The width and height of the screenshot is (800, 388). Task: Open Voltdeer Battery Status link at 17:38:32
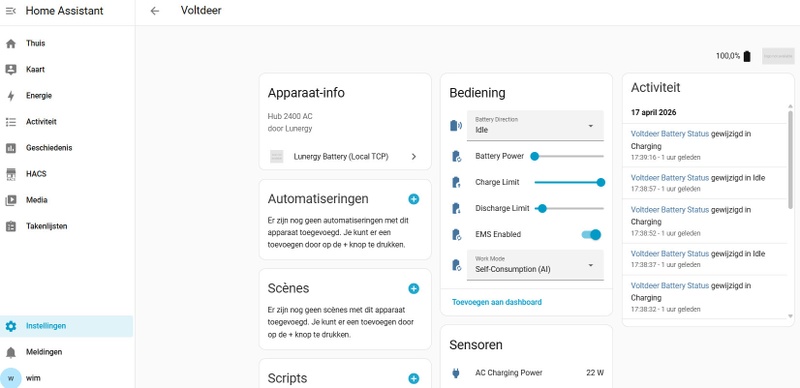669,285
